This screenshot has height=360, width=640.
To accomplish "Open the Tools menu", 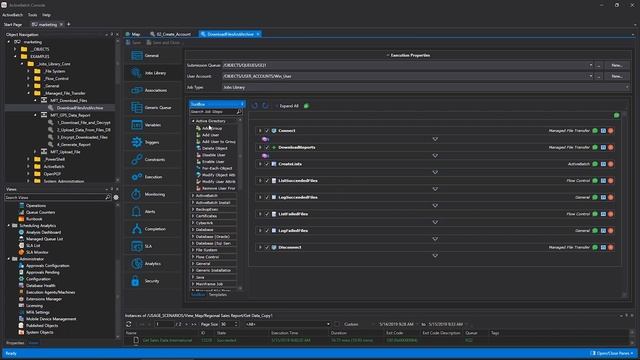I will click(x=32, y=15).
